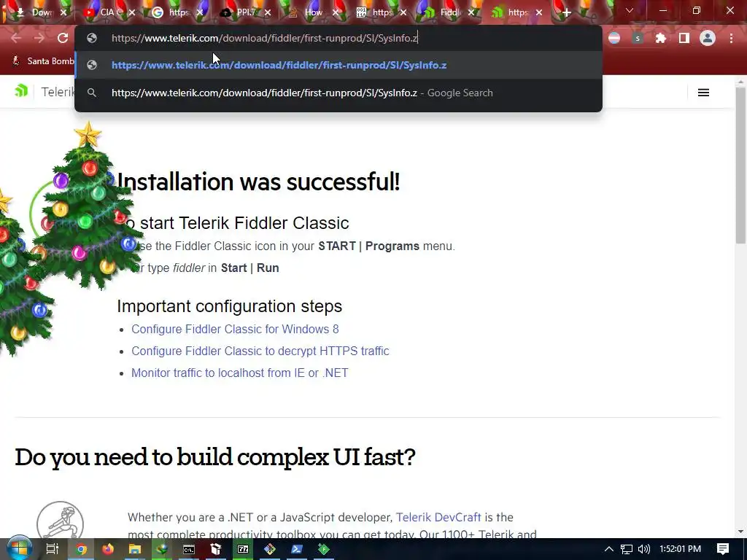Open the Extensions puzzle-piece menu

(660, 38)
